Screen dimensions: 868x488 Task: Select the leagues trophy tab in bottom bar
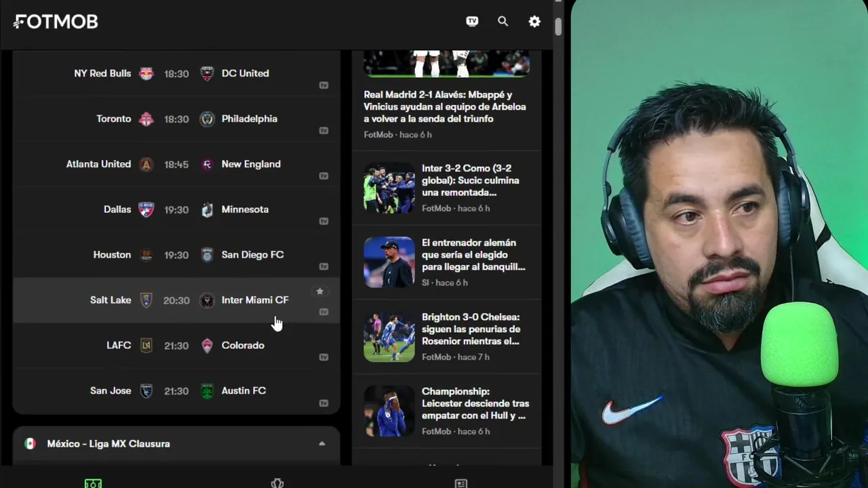[x=277, y=483]
